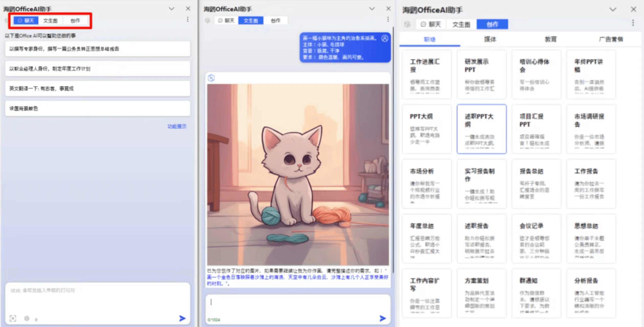Viewport: 644px width, 327px height.
Task: Close the right 海鹦OfficeAI助手 panel
Action: coord(633,9)
